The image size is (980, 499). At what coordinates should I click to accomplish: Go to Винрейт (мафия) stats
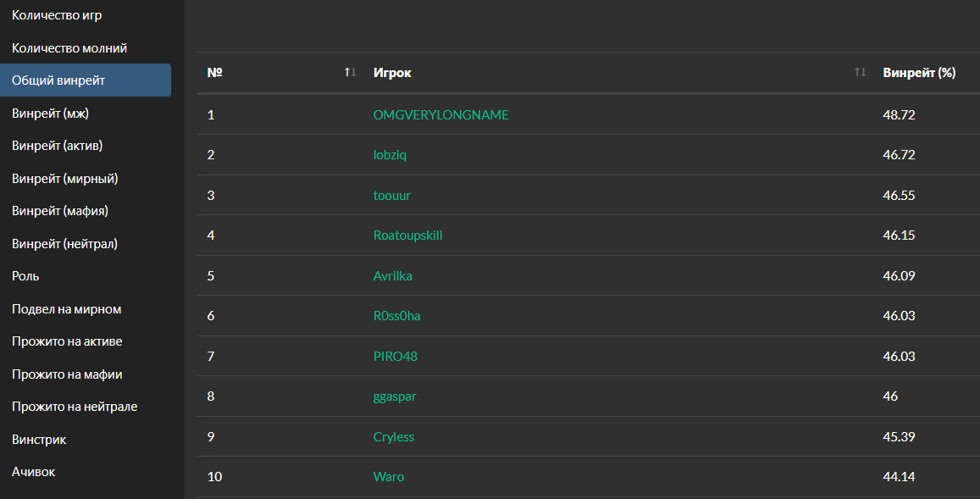tap(60, 211)
